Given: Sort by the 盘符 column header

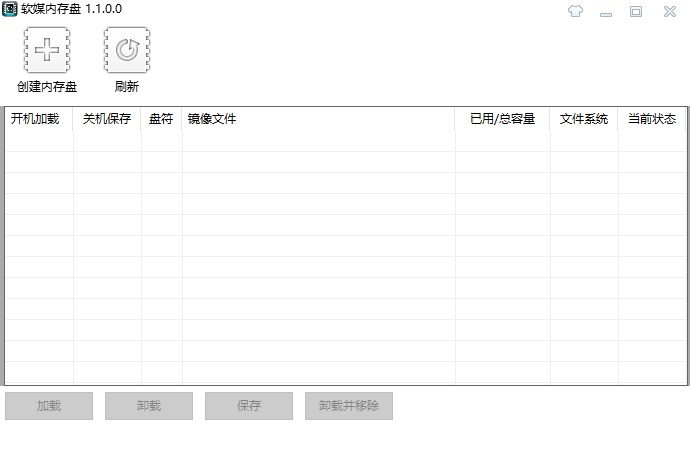Looking at the screenshot, I should (x=161, y=119).
